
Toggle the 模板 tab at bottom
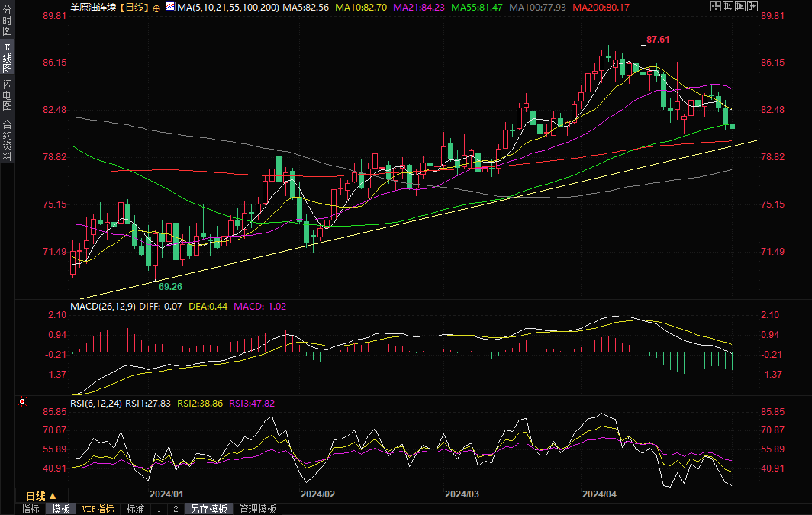pyautogui.click(x=61, y=509)
